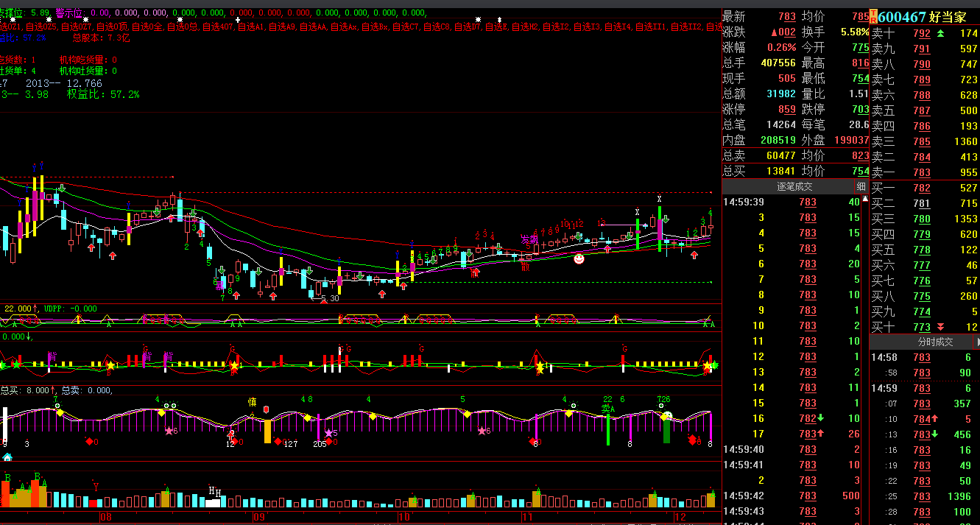Click the 卖一 volume 955
This screenshot has width=980, height=525.
pyautogui.click(x=969, y=172)
